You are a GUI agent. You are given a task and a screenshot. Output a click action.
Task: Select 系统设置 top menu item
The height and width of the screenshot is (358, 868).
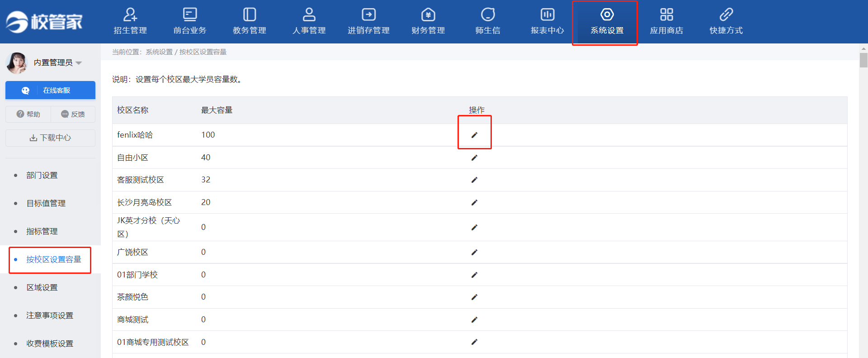[607, 21]
